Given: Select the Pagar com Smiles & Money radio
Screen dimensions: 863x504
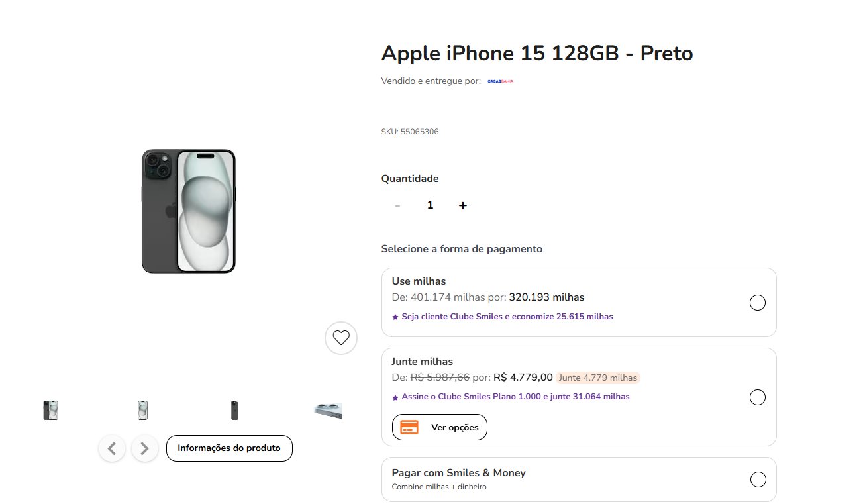Looking at the screenshot, I should tap(758, 479).
